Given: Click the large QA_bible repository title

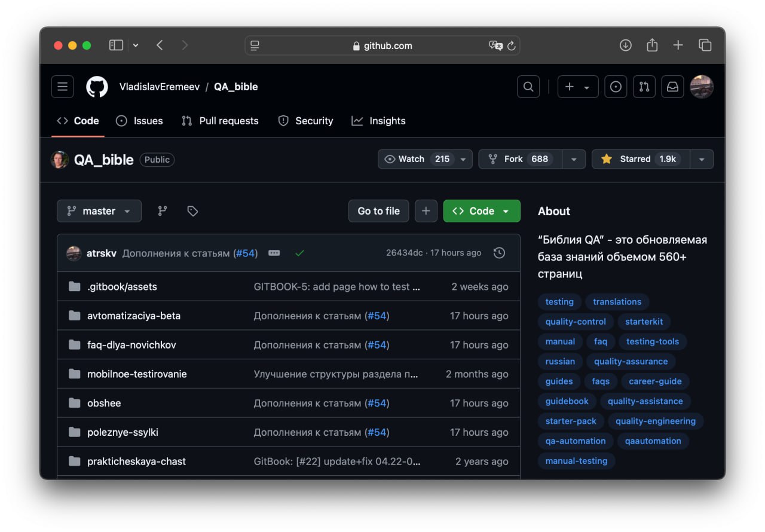Looking at the screenshot, I should click(104, 160).
